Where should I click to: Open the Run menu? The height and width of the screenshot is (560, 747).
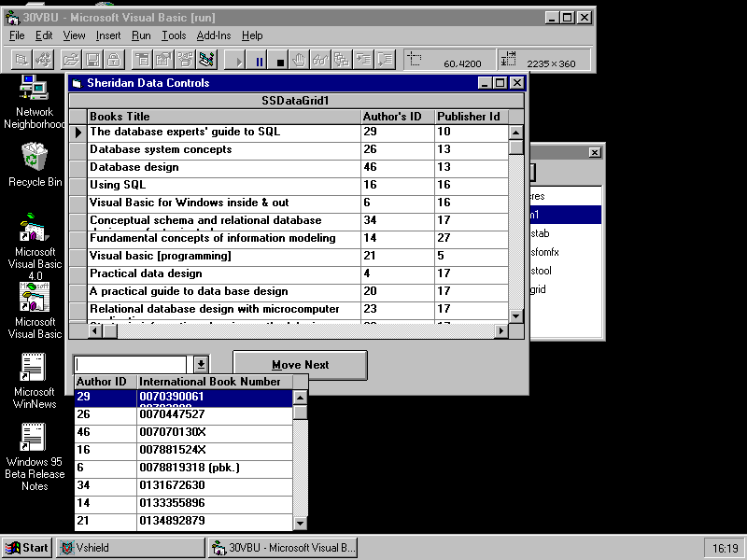point(141,35)
